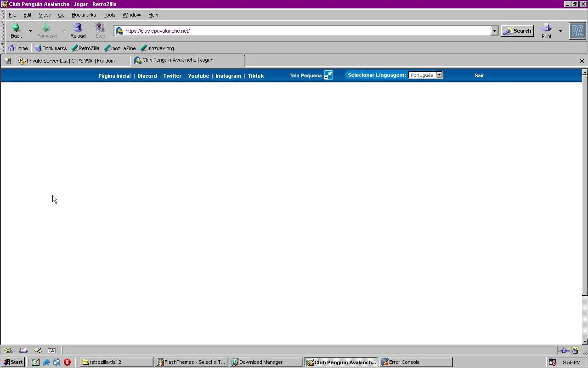
Task: Open the RetroZilla bookmark
Action: [85, 48]
